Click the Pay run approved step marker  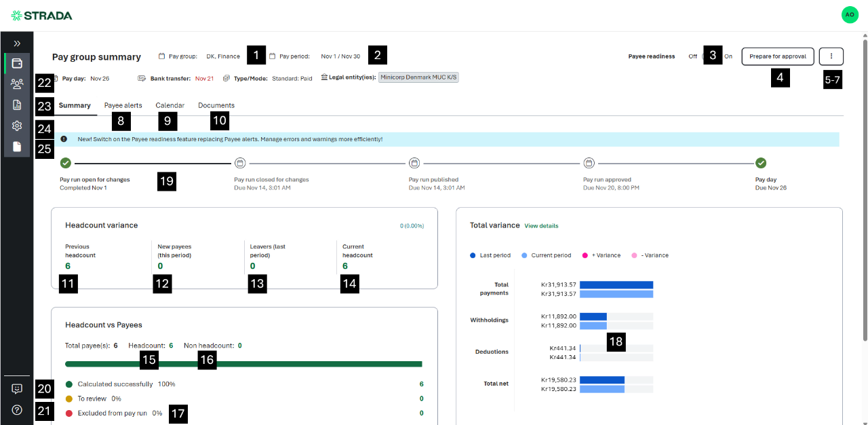pyautogui.click(x=589, y=163)
